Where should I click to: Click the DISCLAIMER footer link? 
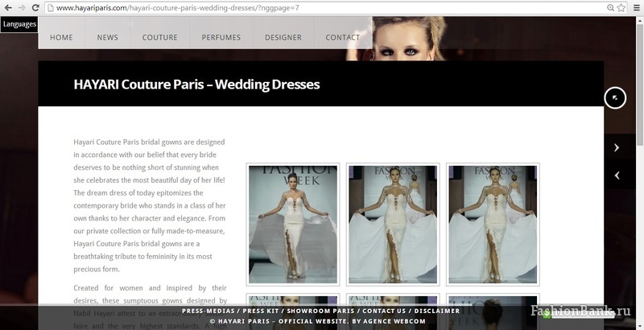(x=437, y=311)
